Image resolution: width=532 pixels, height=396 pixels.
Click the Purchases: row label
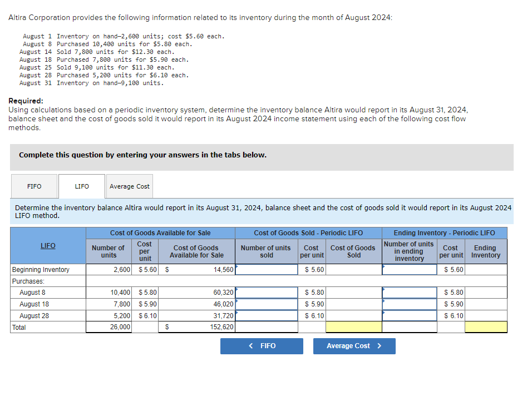coord(28,281)
